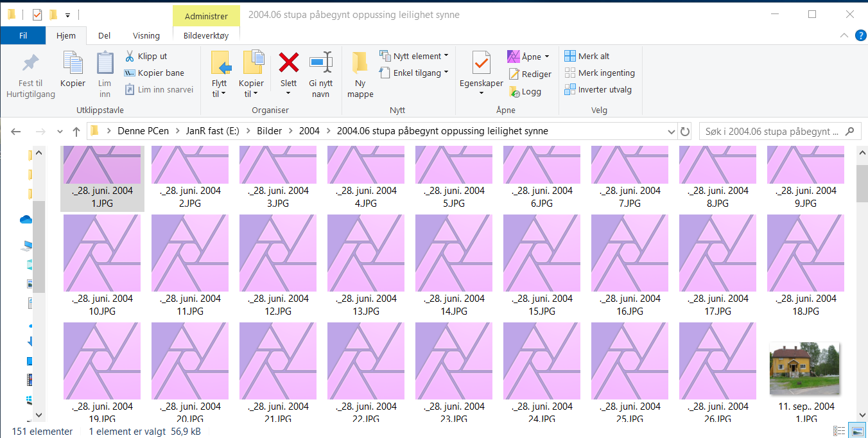The height and width of the screenshot is (438, 868).
Task: Switch to the Del ribbon tab
Action: coord(104,36)
